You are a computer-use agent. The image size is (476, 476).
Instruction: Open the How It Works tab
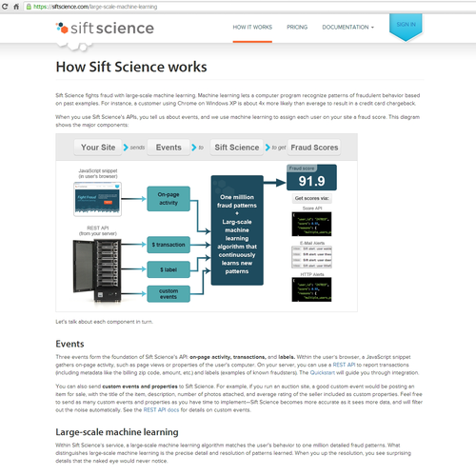click(x=252, y=28)
